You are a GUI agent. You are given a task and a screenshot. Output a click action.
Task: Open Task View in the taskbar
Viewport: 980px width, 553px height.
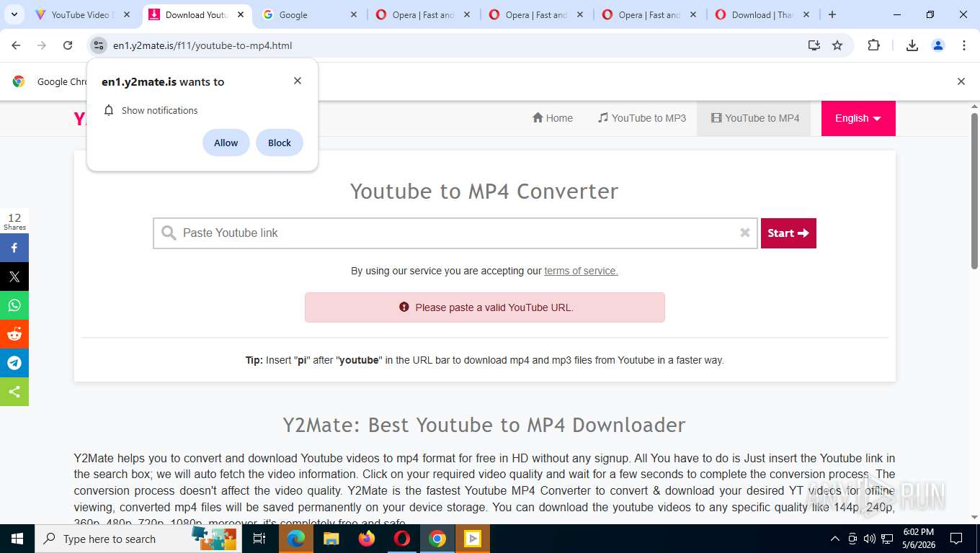259,539
